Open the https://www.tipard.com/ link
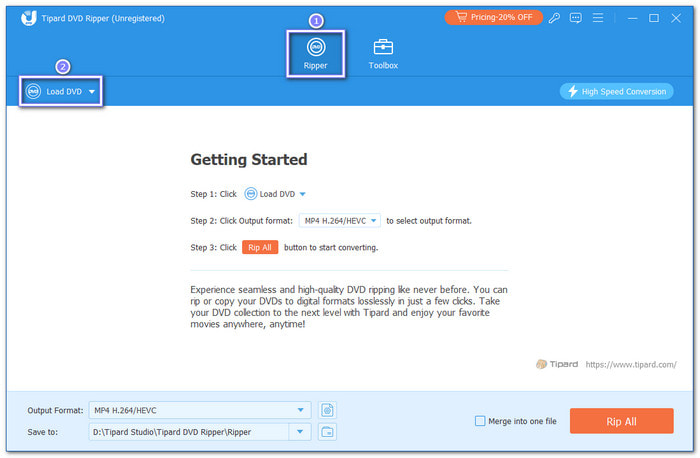Screen dimensions: 700x458 click(631, 365)
